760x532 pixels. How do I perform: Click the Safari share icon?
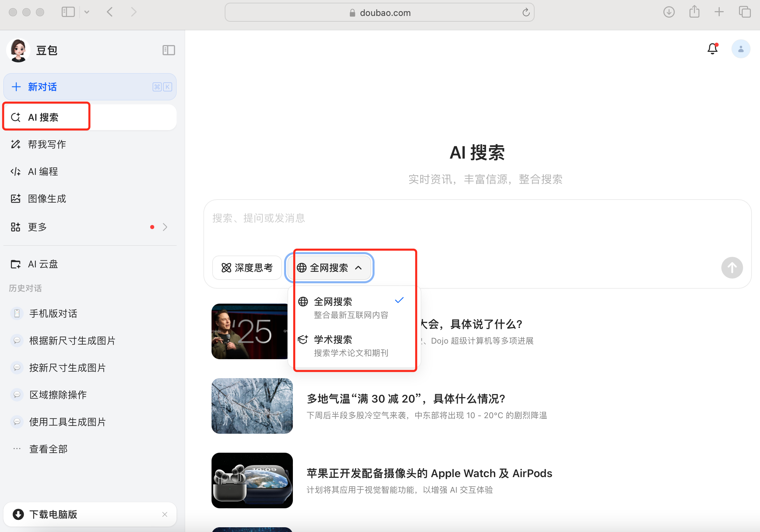tap(694, 12)
